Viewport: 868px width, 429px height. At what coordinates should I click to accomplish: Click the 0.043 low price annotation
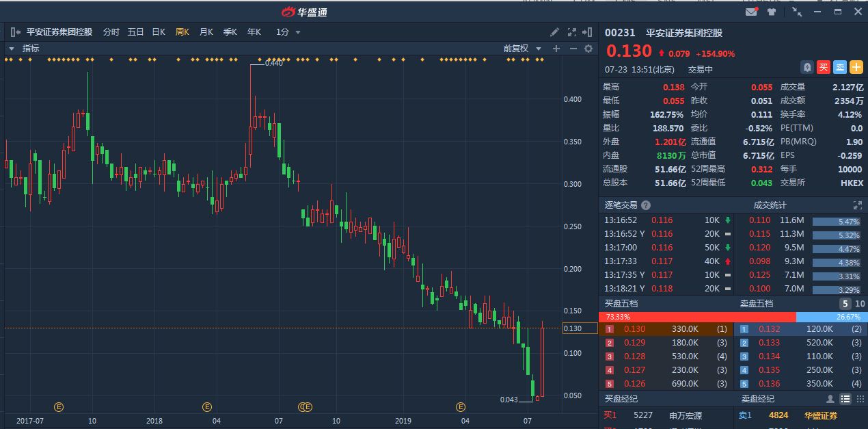pos(509,400)
